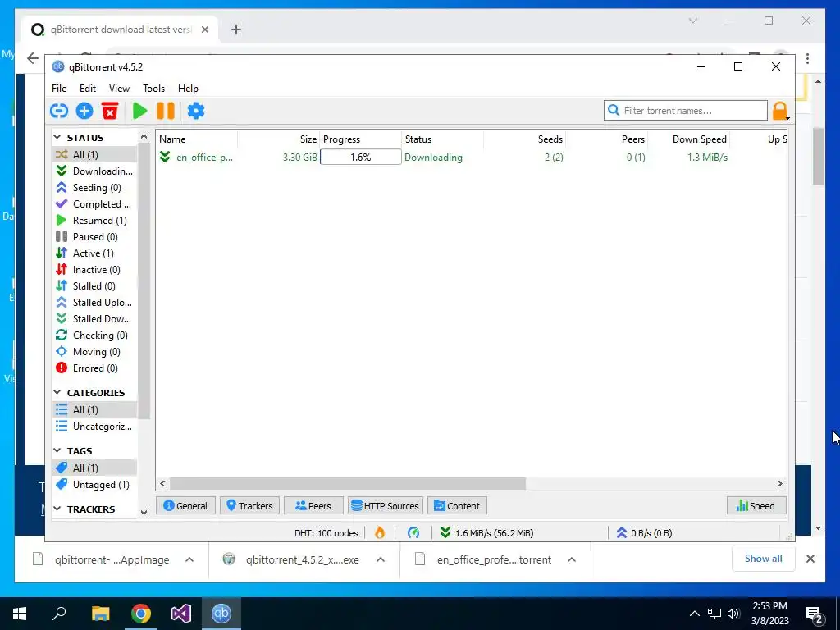
Task: Sort by the Status column header
Action: 442,139
